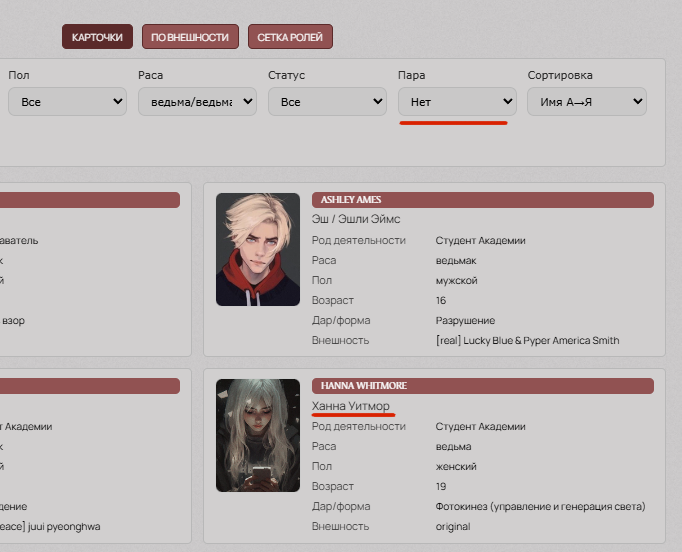Click the Пара filter label
Image resolution: width=682 pixels, height=552 pixels.
pyautogui.click(x=411, y=75)
